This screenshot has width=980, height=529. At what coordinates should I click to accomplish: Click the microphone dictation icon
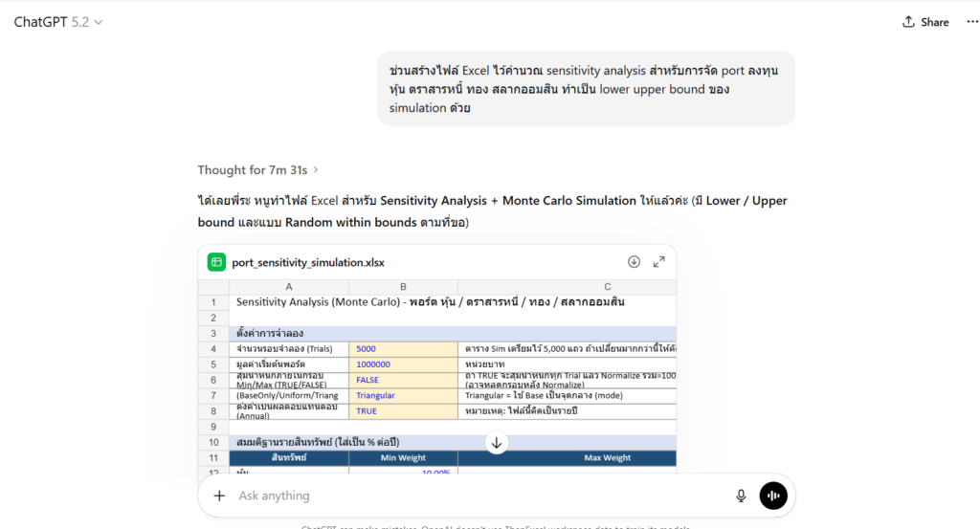coord(741,496)
